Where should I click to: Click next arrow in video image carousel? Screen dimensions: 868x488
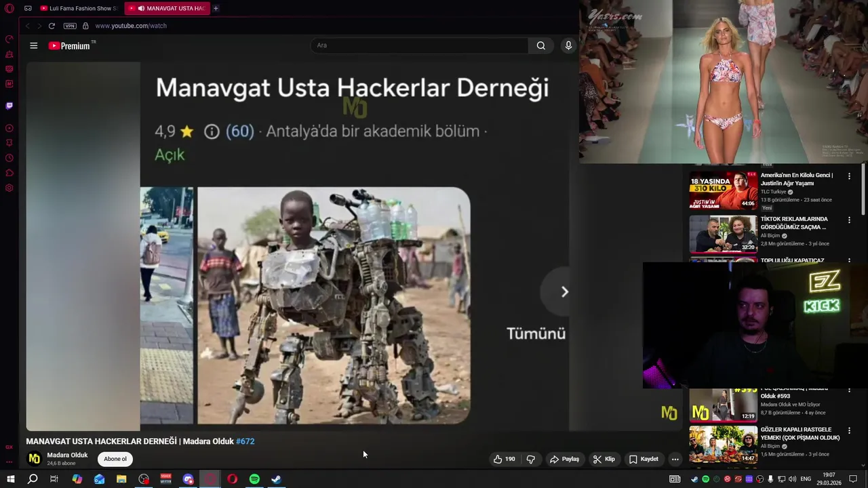564,291
